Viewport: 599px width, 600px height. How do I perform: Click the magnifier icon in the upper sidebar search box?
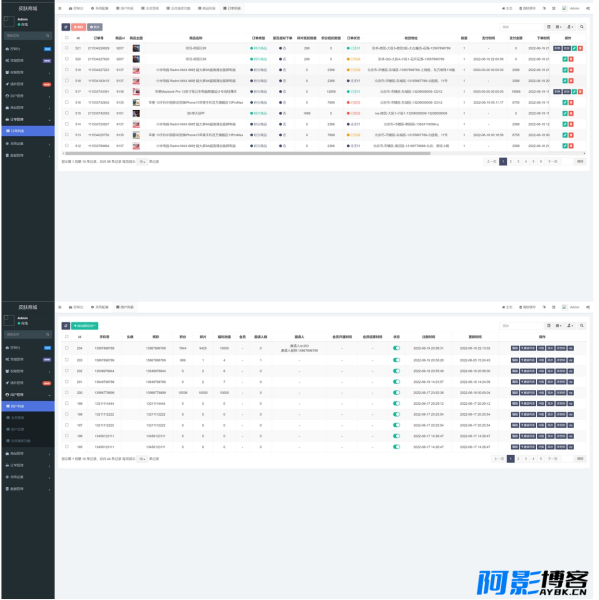coord(47,36)
